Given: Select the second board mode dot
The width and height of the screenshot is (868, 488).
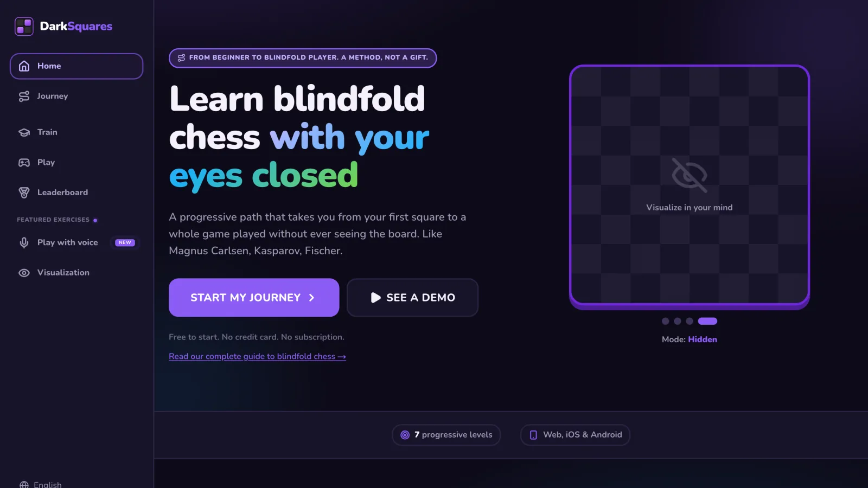Looking at the screenshot, I should tap(678, 321).
